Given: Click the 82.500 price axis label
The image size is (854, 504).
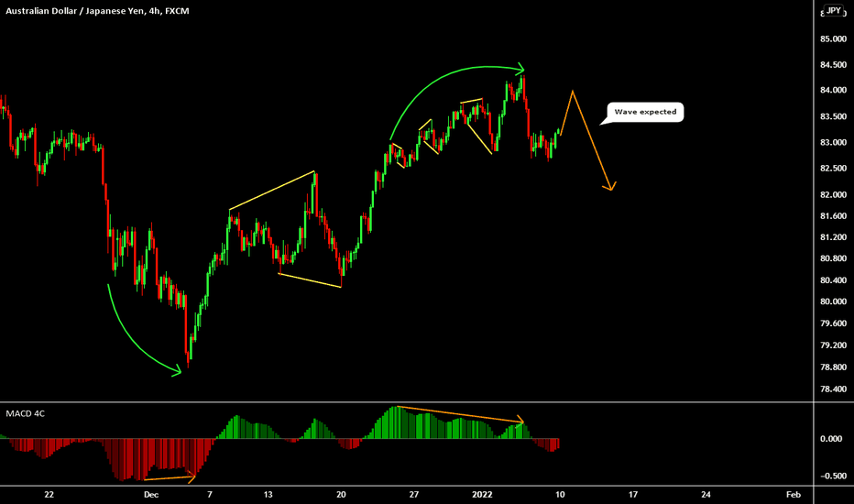Looking at the screenshot, I should 833,169.
